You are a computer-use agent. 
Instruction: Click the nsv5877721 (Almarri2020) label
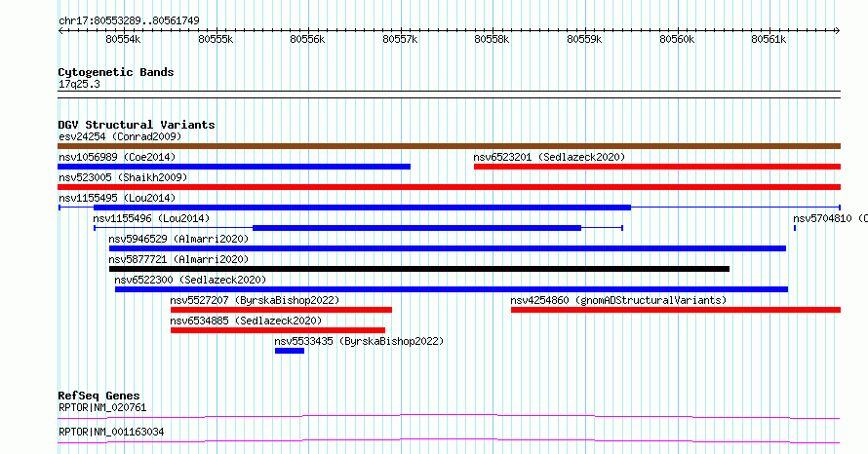click(x=178, y=259)
